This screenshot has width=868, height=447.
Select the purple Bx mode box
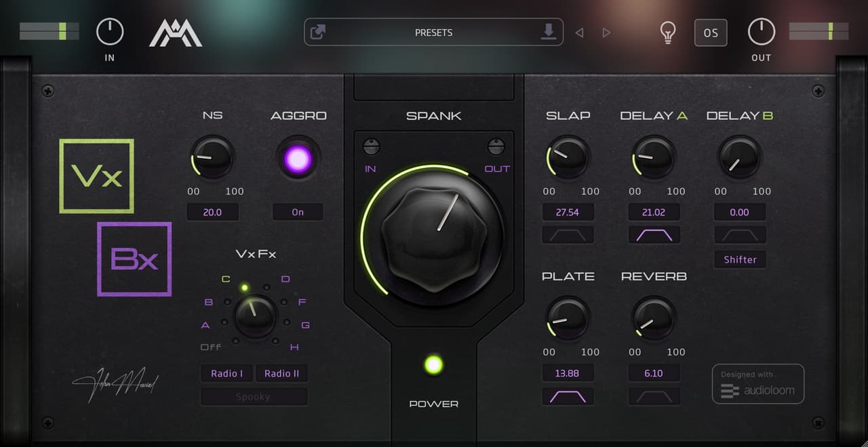(134, 259)
